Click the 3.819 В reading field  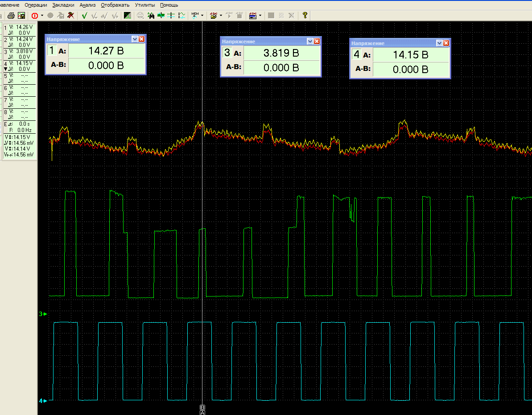tap(281, 53)
